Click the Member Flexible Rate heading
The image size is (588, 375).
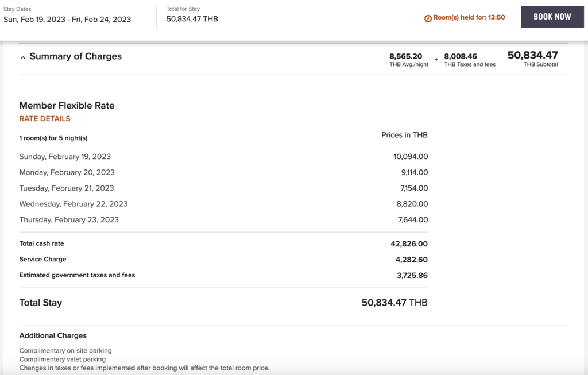pyautogui.click(x=67, y=106)
